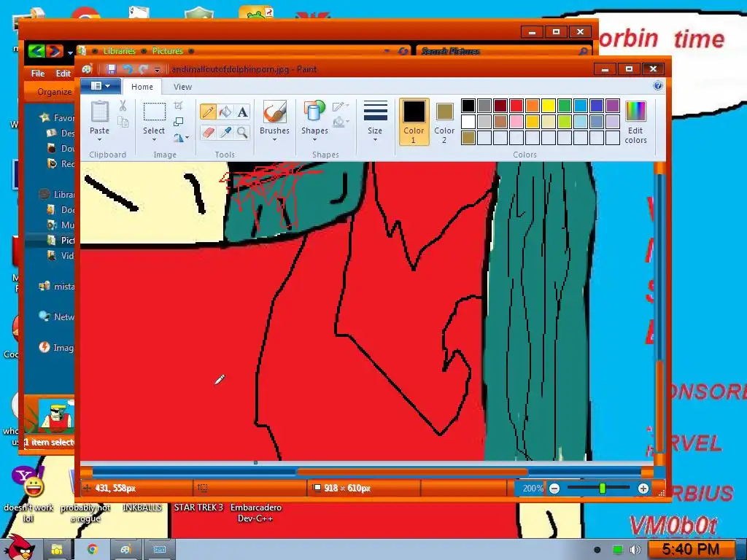Click the Shapes gallery icon
The image size is (747, 560).
314,112
